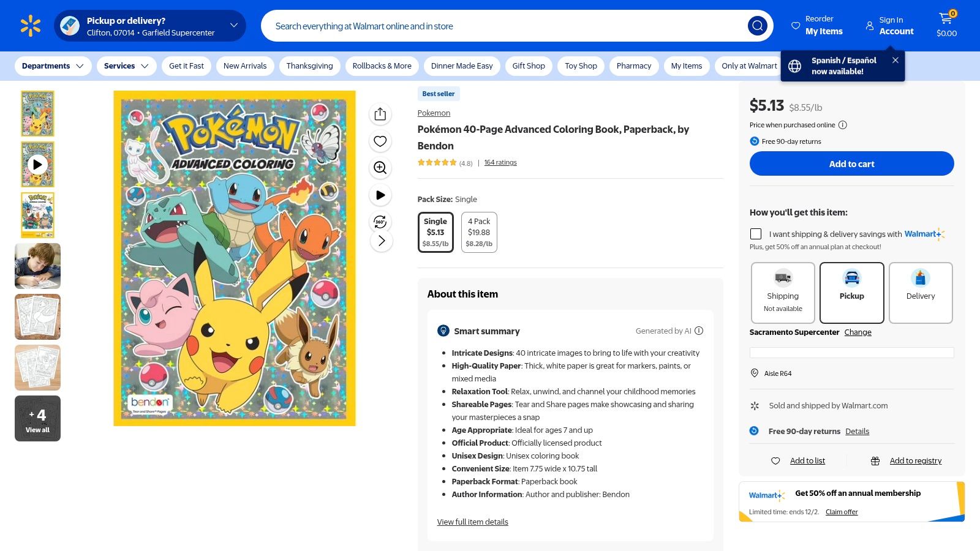The image size is (980, 551).
Task: Click the AI-generated summary info icon
Action: tap(699, 331)
